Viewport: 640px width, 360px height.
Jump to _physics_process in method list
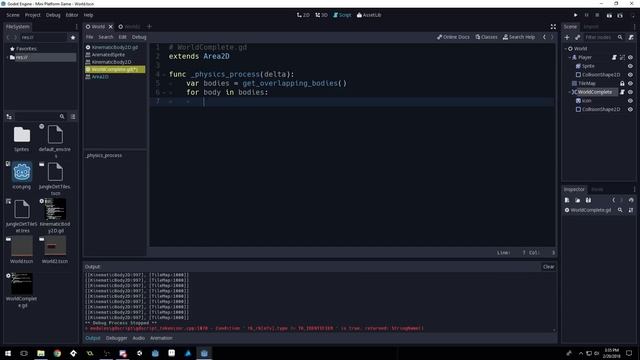(x=104, y=156)
